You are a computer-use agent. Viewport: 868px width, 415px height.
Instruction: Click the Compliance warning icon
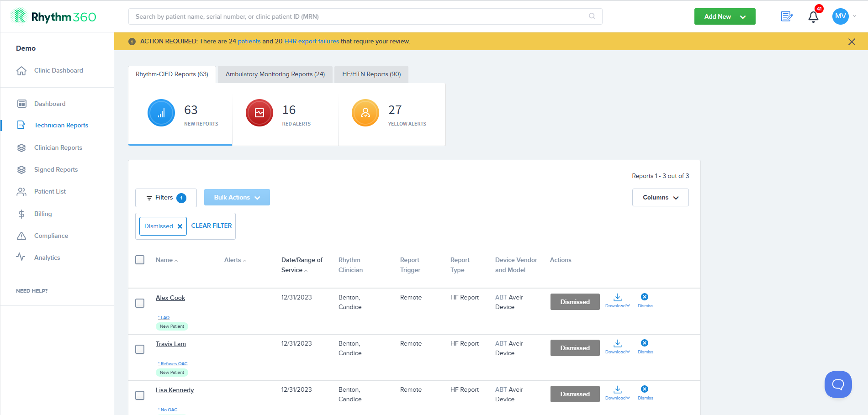[21, 236]
